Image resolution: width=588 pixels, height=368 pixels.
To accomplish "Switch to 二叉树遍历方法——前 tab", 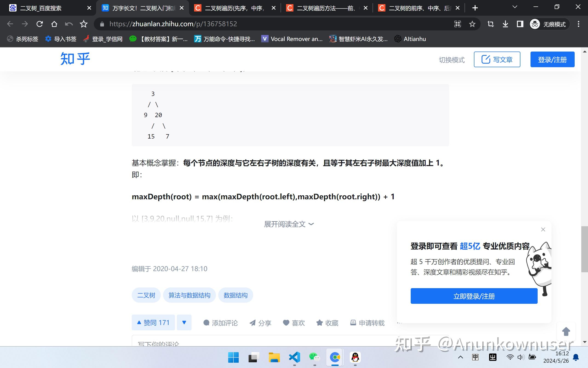I will coord(327,8).
